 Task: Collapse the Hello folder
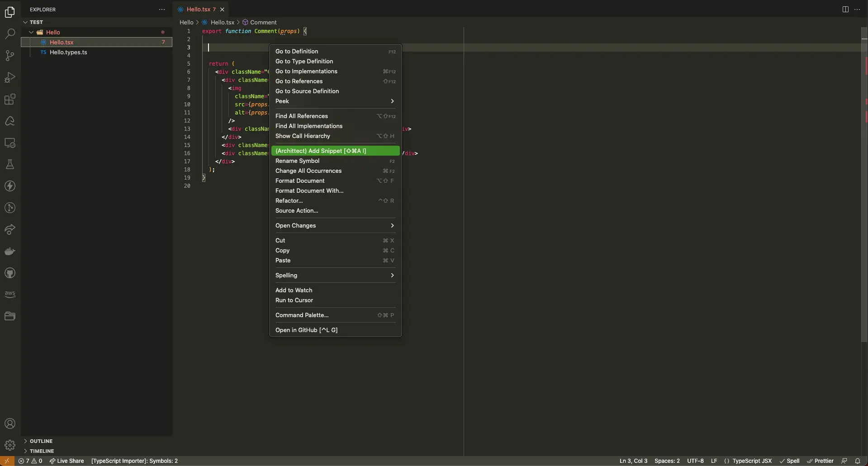pyautogui.click(x=96, y=32)
